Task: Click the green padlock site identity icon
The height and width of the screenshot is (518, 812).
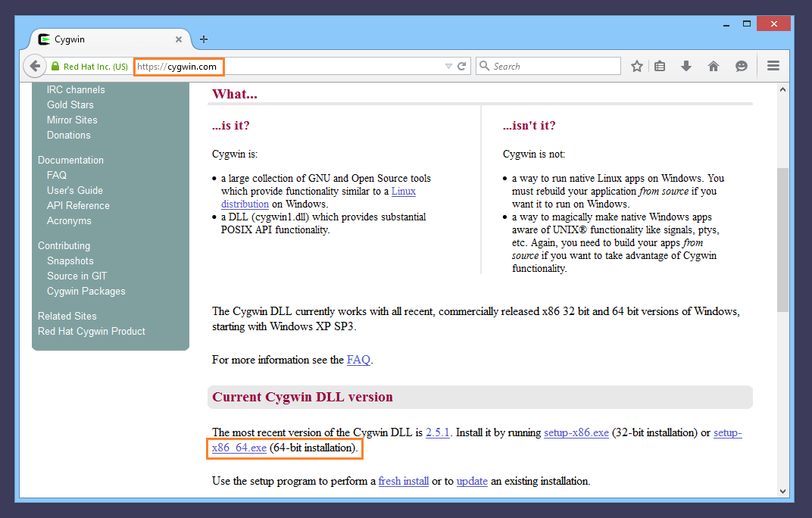Action: point(55,66)
